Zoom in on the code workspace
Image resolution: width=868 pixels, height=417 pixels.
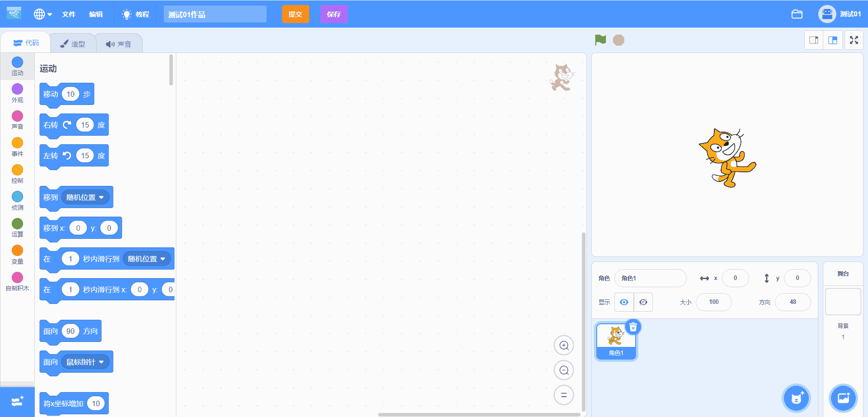(x=564, y=346)
